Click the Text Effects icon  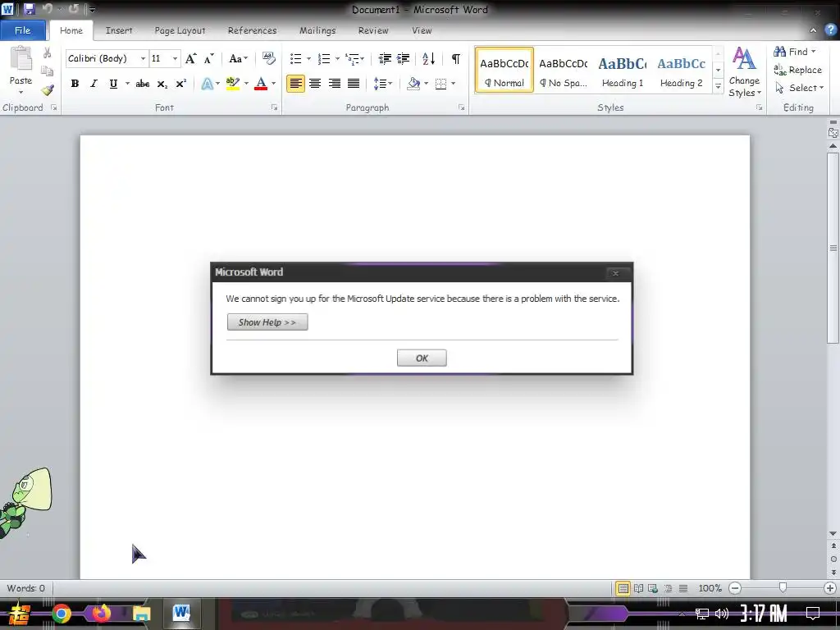coord(207,84)
